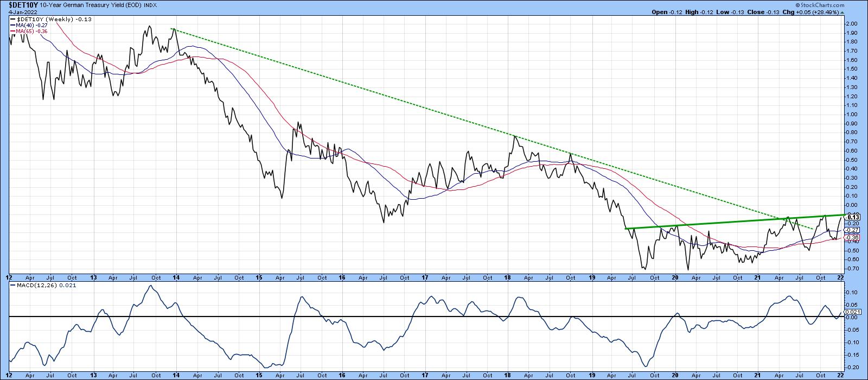Click the blue MA(40) legend color line
The width and height of the screenshot is (868, 380).
point(12,25)
